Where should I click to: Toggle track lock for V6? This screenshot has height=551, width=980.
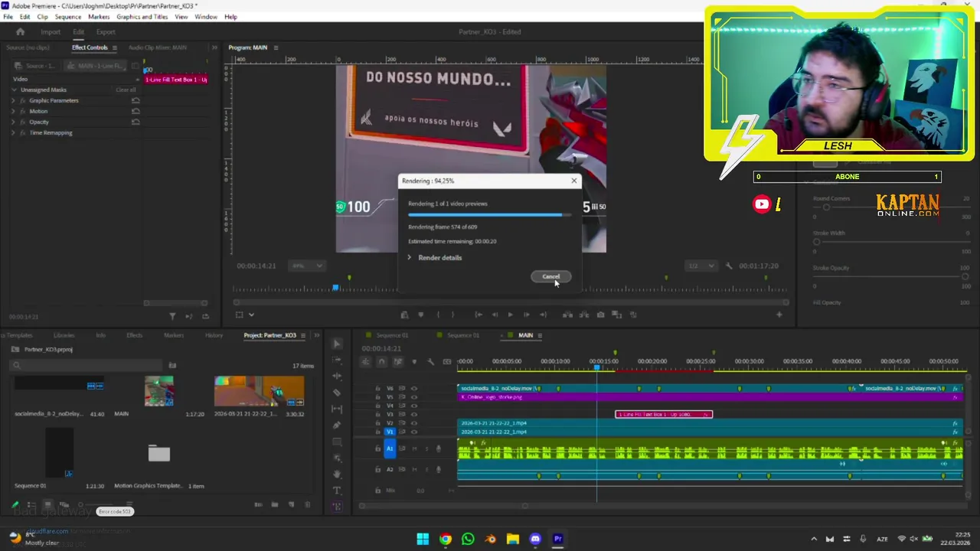coord(377,389)
